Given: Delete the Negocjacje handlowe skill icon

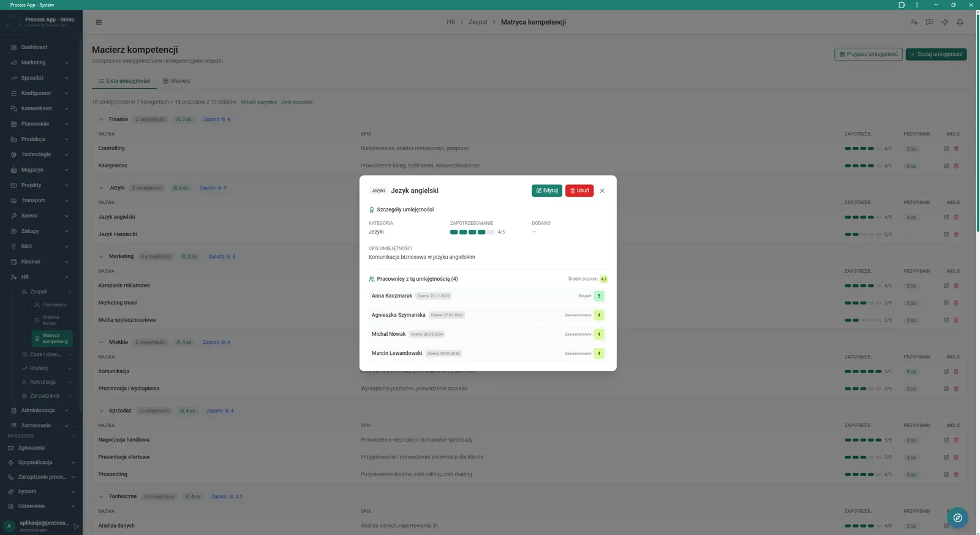Looking at the screenshot, I should (x=956, y=440).
